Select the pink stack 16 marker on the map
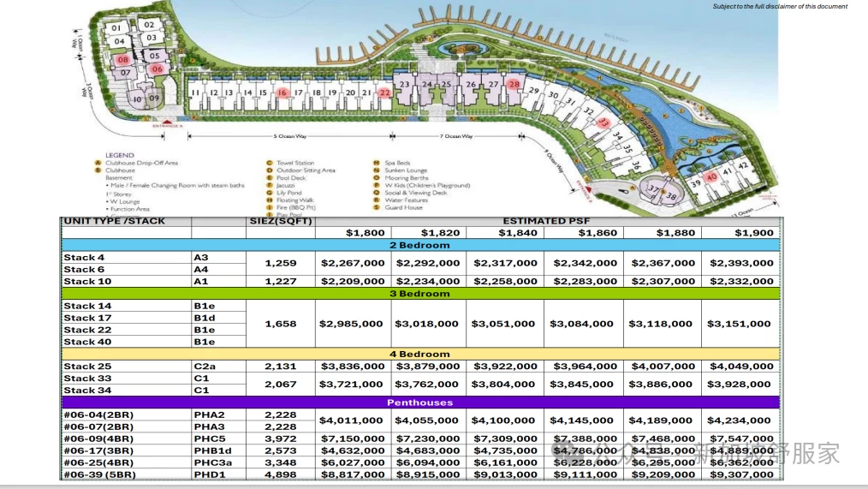This screenshot has height=489, width=868. pyautogui.click(x=282, y=92)
